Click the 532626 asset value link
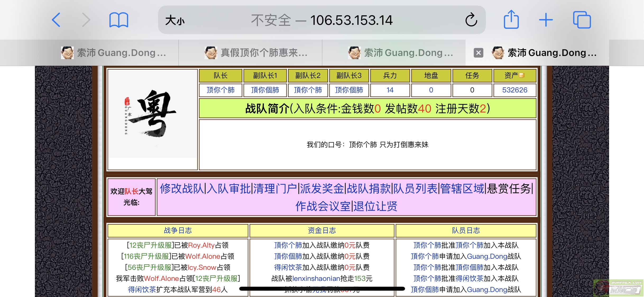 pyautogui.click(x=514, y=90)
